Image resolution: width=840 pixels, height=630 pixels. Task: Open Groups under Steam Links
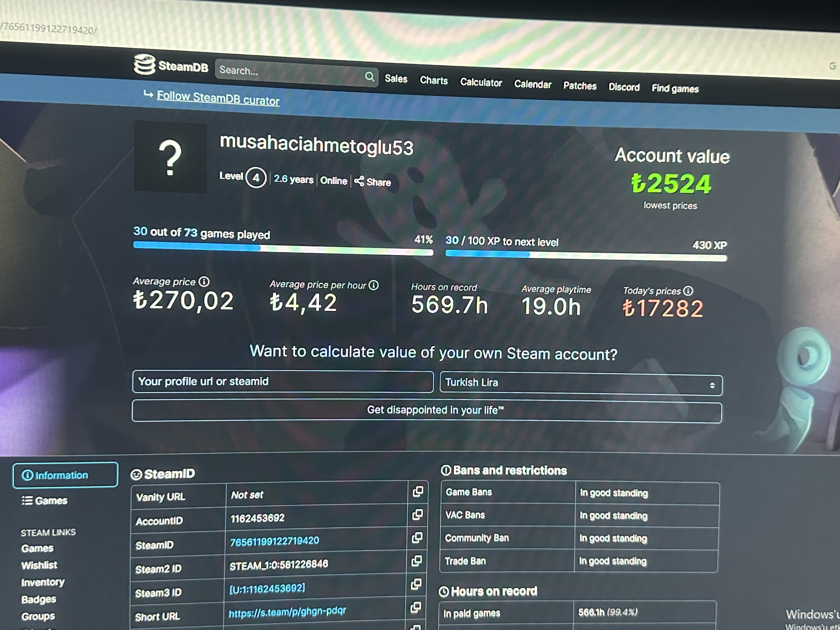[x=38, y=616]
